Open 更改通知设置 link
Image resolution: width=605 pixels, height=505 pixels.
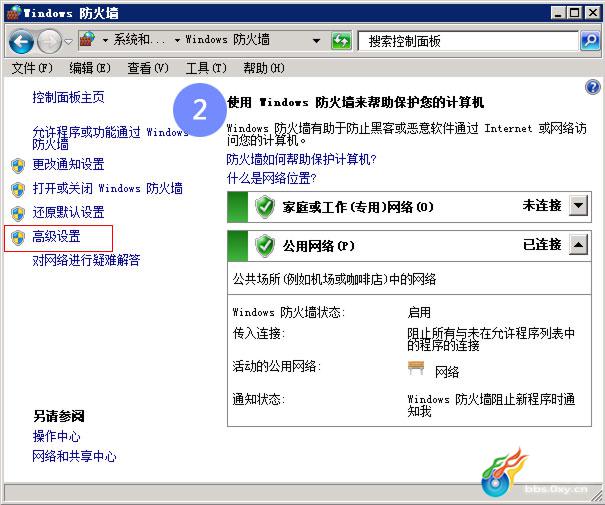(68, 164)
